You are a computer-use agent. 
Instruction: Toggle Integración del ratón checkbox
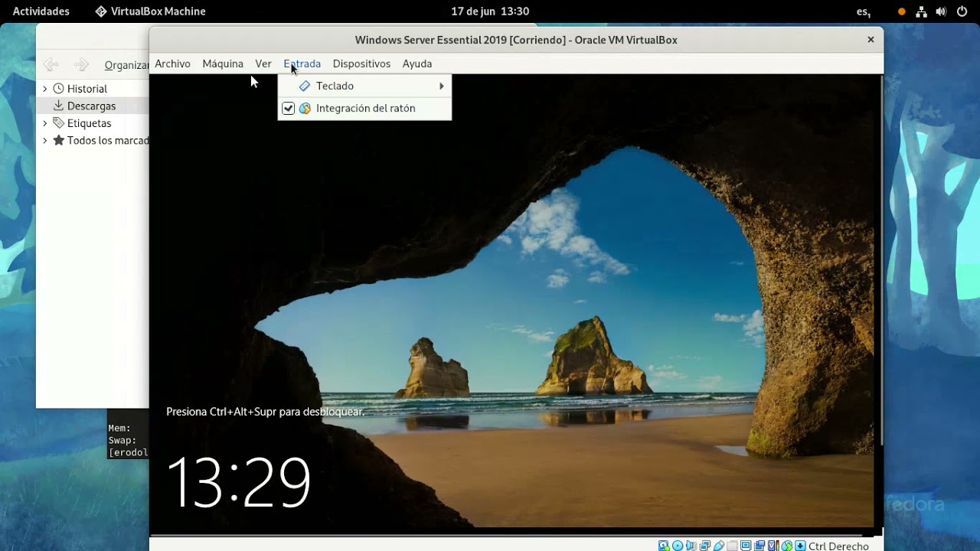click(x=288, y=109)
